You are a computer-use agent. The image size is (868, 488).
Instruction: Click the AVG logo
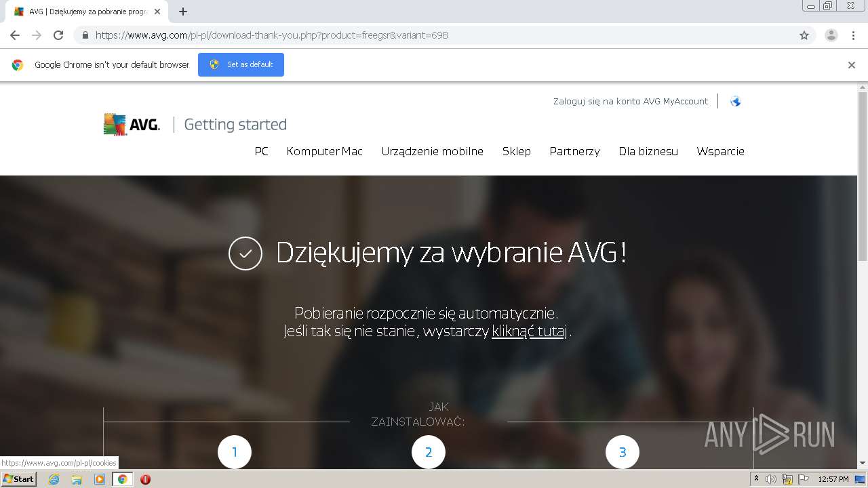click(132, 124)
